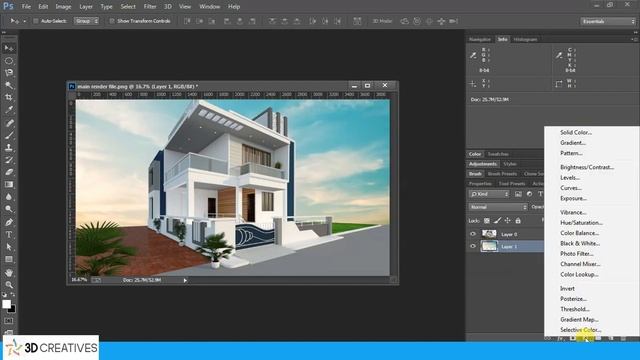Select the Crop tool
Image resolution: width=640 pixels, height=360 pixels.
point(9,97)
